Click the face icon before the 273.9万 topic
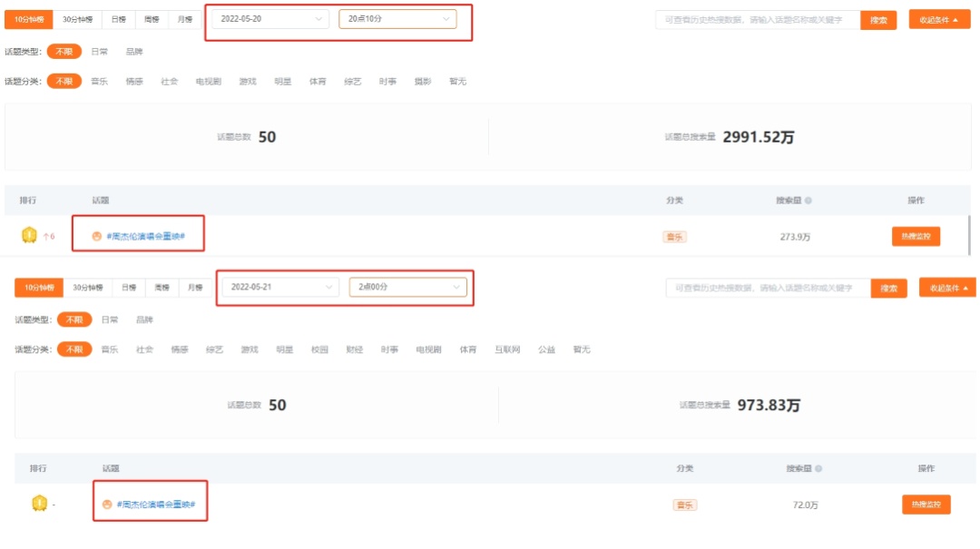 point(97,237)
